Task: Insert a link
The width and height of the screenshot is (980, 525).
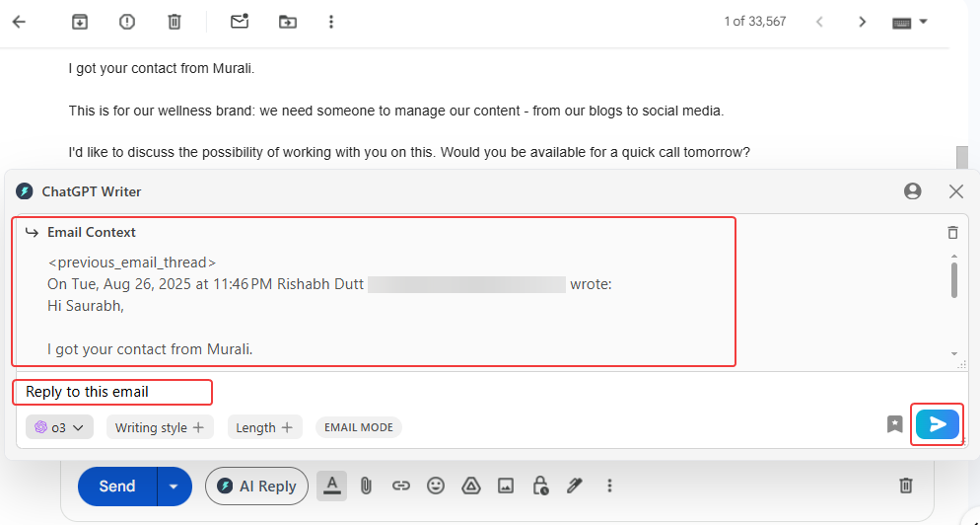Action: pyautogui.click(x=400, y=486)
